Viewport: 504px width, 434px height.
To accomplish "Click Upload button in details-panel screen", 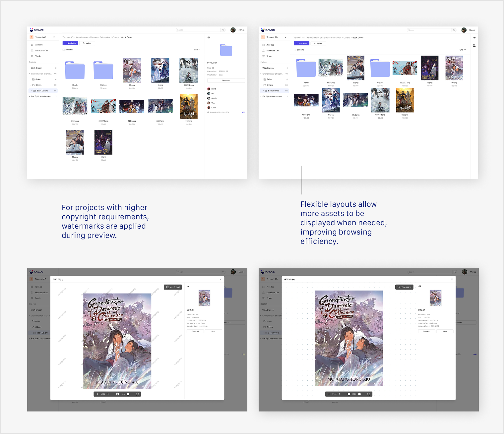I will point(87,43).
